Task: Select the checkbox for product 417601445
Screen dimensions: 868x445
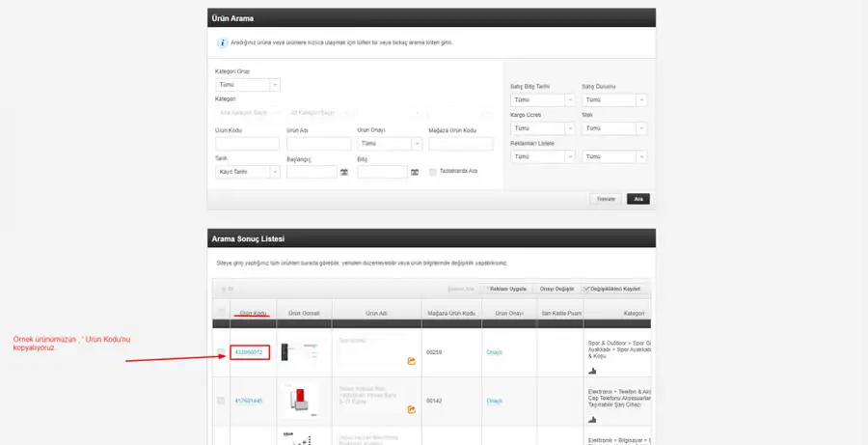Action: [x=221, y=401]
